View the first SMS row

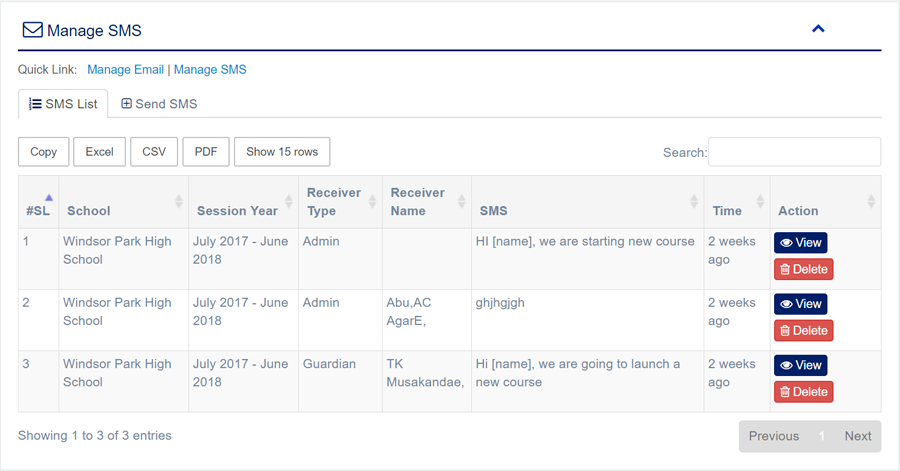pyautogui.click(x=800, y=243)
